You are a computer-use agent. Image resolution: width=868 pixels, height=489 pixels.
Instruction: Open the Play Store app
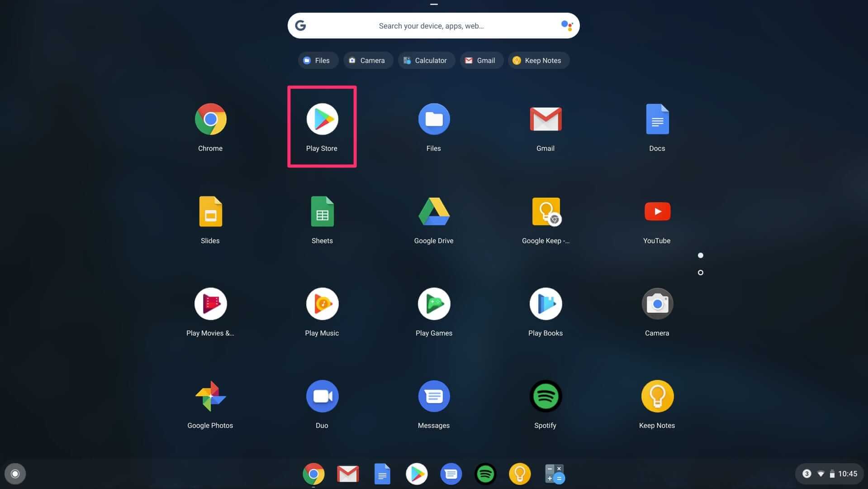tap(322, 120)
